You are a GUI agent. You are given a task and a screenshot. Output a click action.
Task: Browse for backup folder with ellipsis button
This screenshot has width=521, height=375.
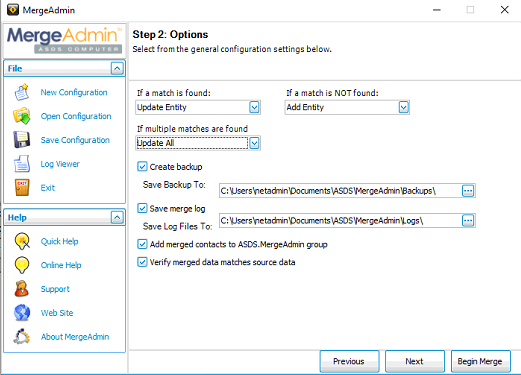[468, 191]
